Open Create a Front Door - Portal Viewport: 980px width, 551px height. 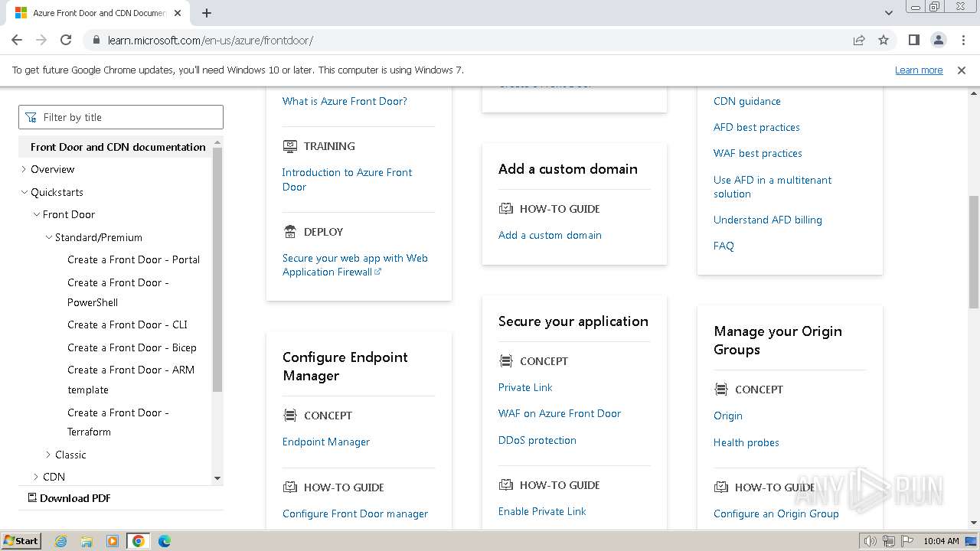(x=133, y=259)
